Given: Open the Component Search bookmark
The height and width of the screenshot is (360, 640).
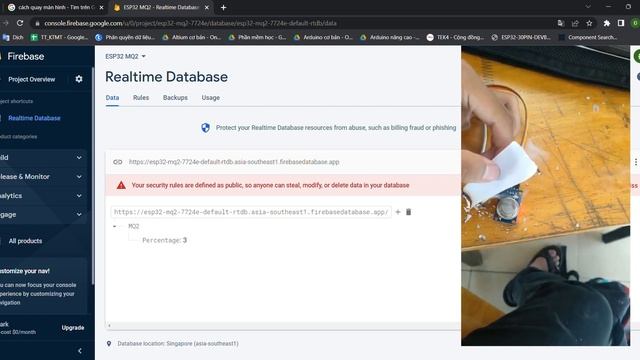Looking at the screenshot, I should pos(588,37).
